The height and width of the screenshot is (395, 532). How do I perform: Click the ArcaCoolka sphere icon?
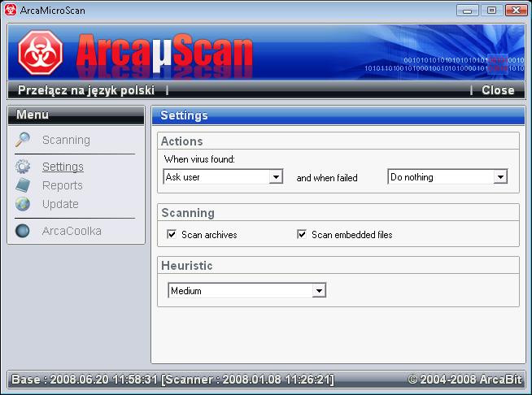click(x=23, y=231)
